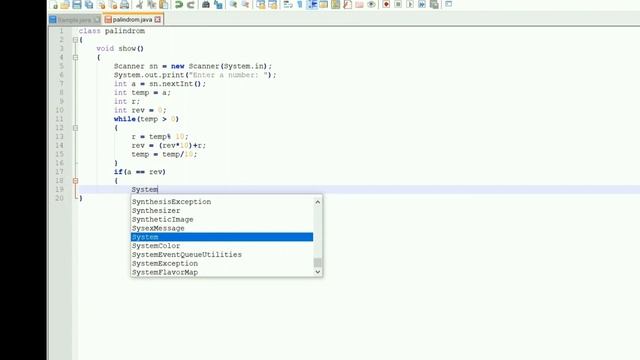Click autocomplete list scroll down arrow
Image resolution: width=640 pixels, height=360 pixels.
[318, 272]
